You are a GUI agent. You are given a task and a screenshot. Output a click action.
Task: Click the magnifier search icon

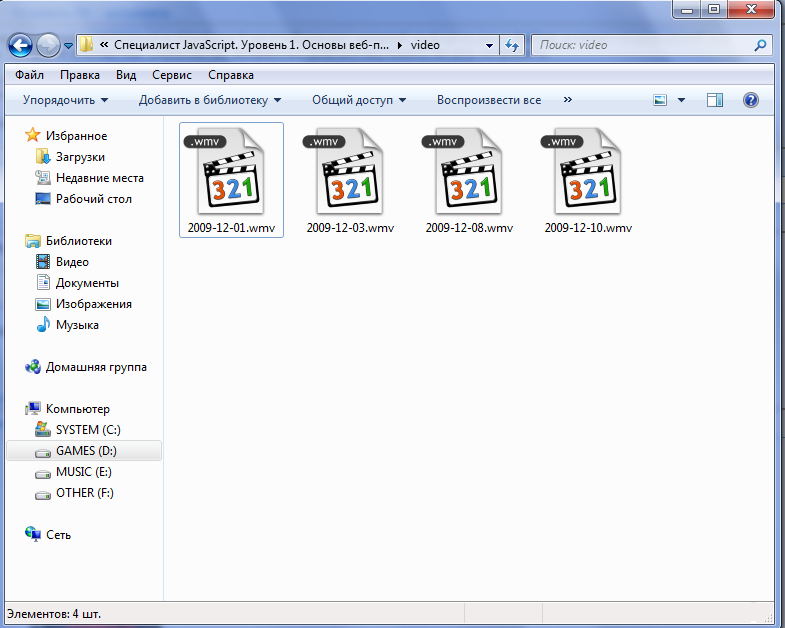click(x=760, y=45)
